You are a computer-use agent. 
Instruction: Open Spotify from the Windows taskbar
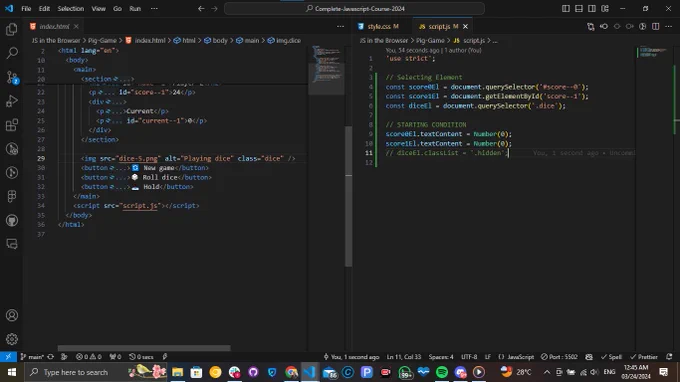click(441, 372)
